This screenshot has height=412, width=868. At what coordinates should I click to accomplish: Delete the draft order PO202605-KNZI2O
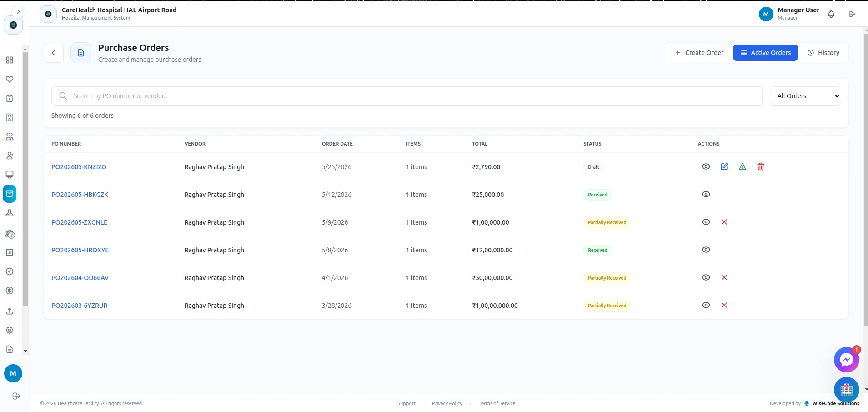click(761, 166)
